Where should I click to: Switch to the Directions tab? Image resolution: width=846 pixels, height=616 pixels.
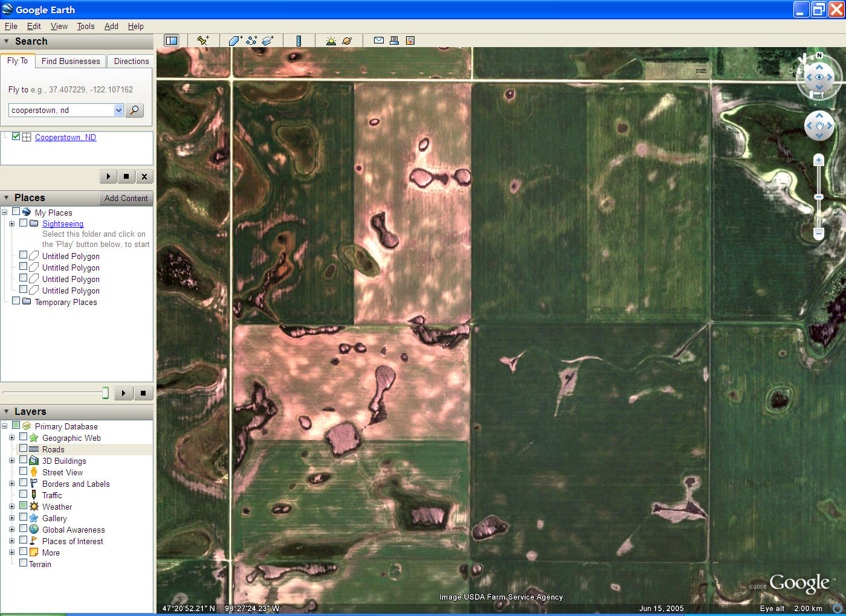(131, 61)
